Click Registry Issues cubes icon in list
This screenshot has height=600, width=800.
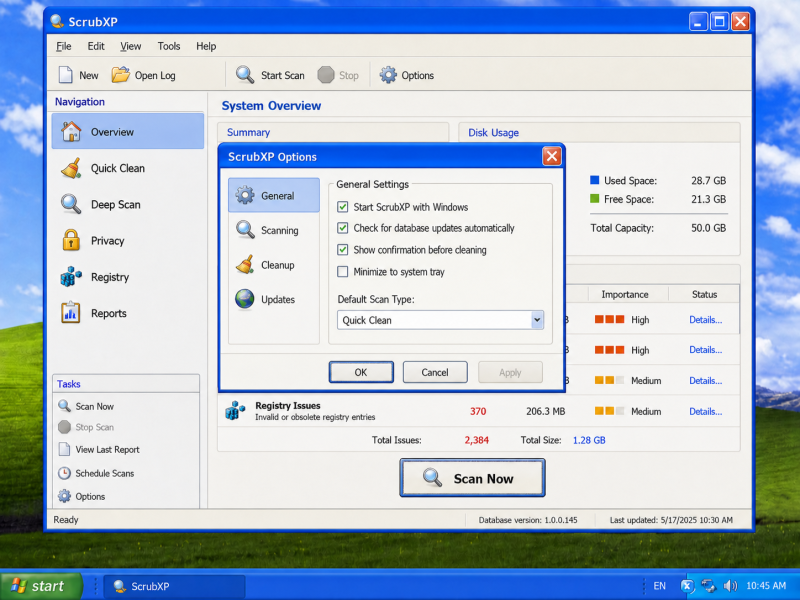[235, 411]
